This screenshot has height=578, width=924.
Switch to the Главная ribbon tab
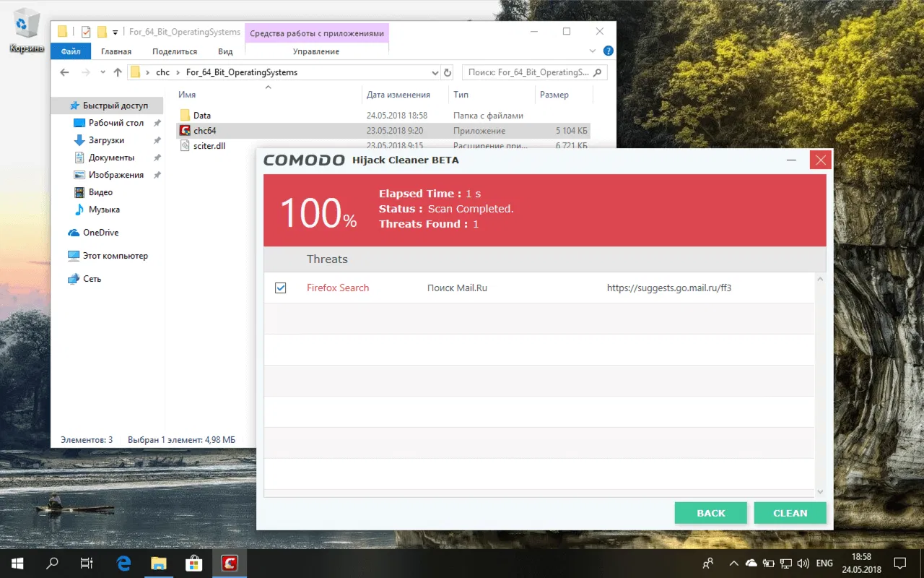coord(116,51)
